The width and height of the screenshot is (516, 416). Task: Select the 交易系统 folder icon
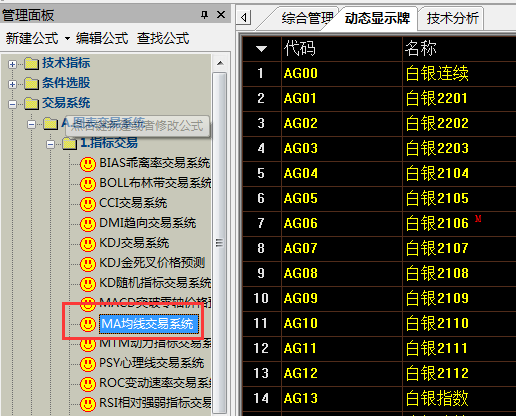coord(31,103)
